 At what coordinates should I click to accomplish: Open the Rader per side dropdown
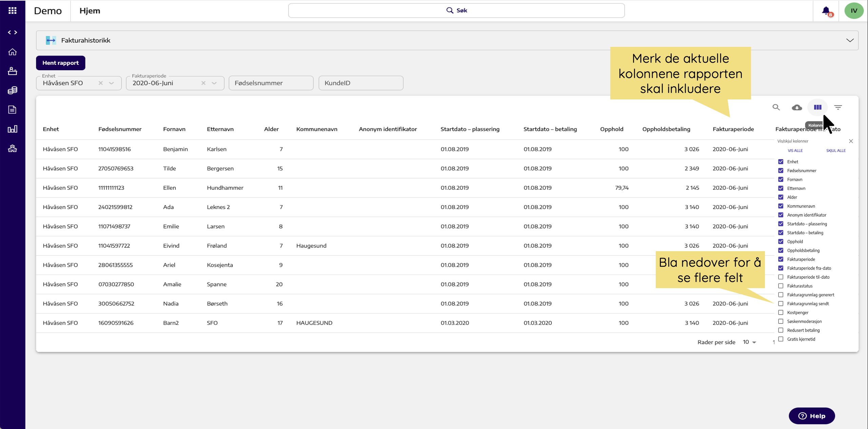pyautogui.click(x=750, y=342)
